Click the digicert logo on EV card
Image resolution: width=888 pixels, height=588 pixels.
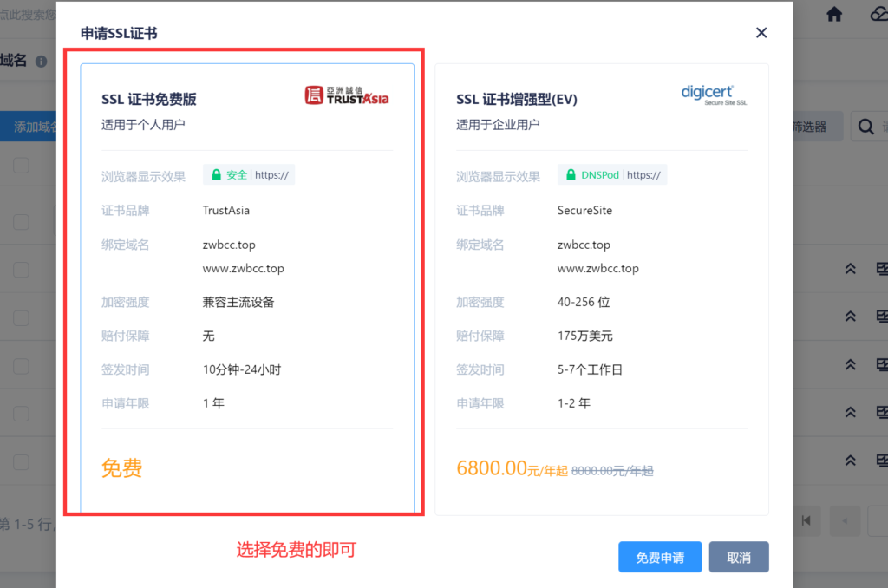click(713, 95)
